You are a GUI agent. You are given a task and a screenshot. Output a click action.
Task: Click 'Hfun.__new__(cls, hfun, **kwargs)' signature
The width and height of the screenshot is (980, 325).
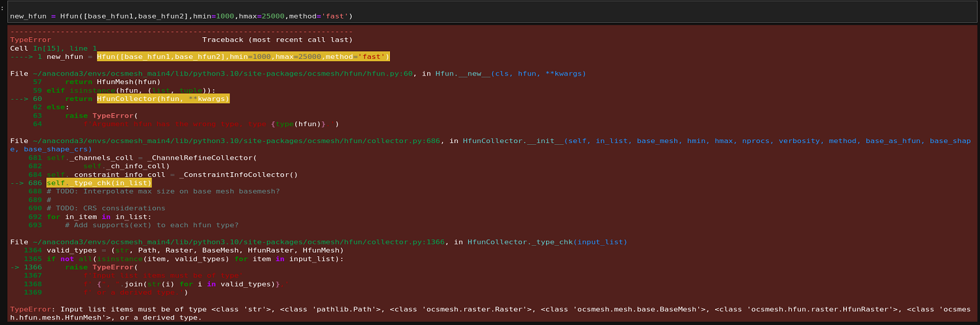tap(511, 74)
